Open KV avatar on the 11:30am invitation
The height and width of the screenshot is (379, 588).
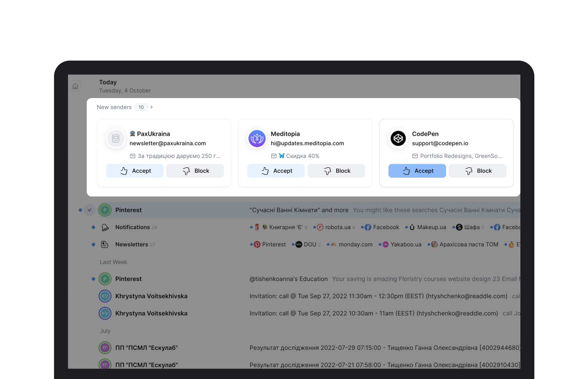click(x=105, y=296)
